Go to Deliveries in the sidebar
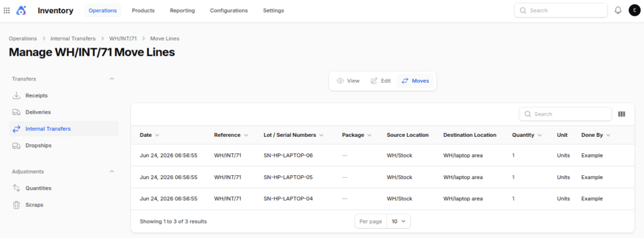The width and height of the screenshot is (644, 238). coord(64,112)
